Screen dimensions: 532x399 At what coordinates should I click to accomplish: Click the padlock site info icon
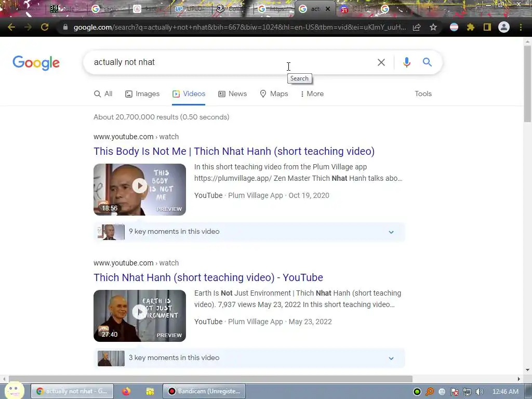[x=65, y=27]
